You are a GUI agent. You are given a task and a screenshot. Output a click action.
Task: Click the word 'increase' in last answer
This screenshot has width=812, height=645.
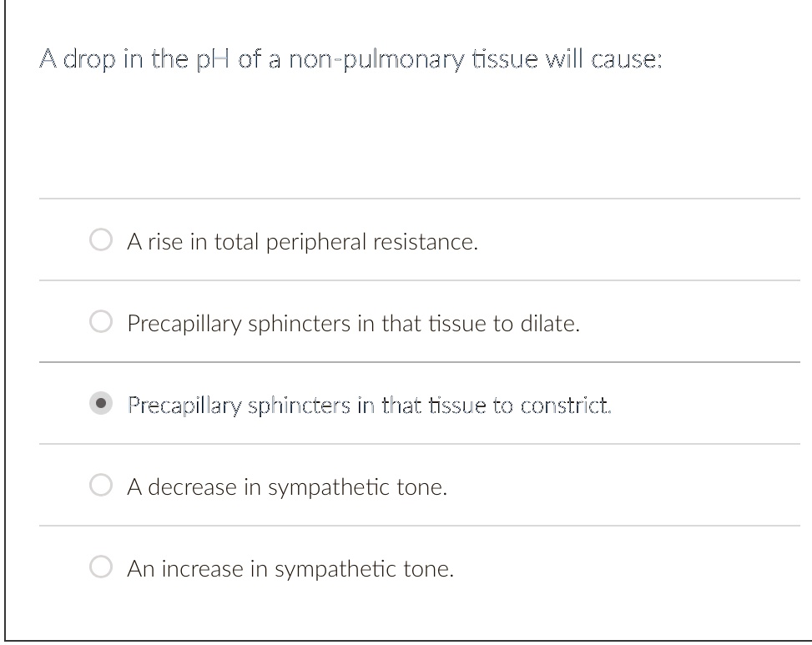(x=203, y=569)
